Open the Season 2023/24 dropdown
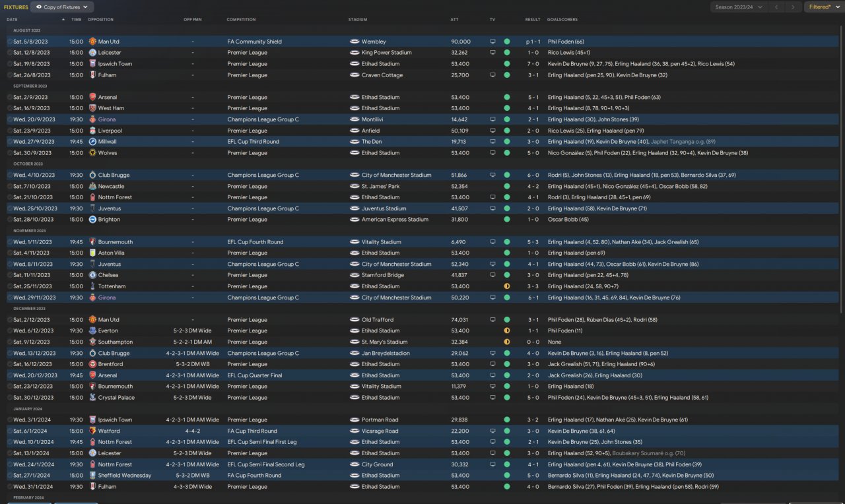 [739, 7]
